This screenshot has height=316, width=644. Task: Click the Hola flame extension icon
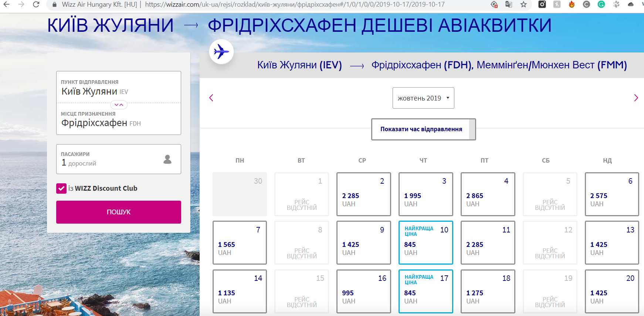pos(572,4)
